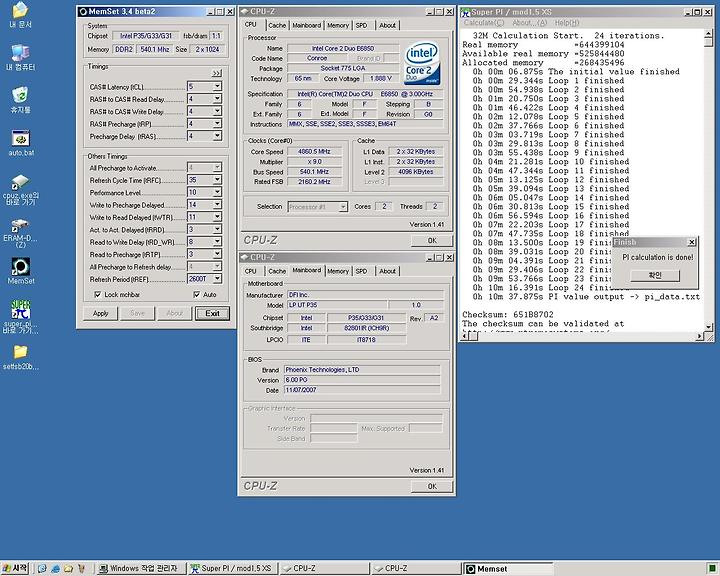Open the RAS# to CAS# Read Delay dropdown

[x=217, y=99]
